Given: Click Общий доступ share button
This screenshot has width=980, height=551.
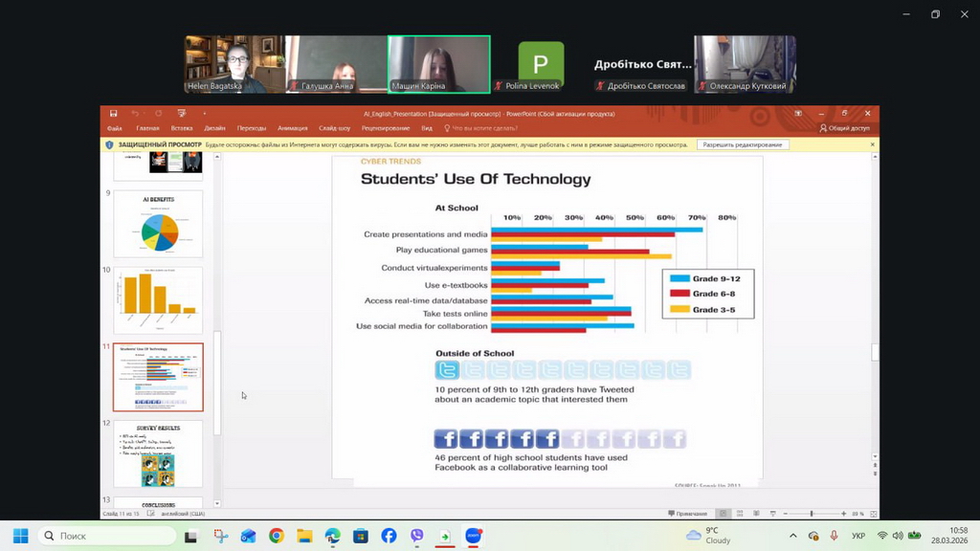Looking at the screenshot, I should pyautogui.click(x=846, y=128).
